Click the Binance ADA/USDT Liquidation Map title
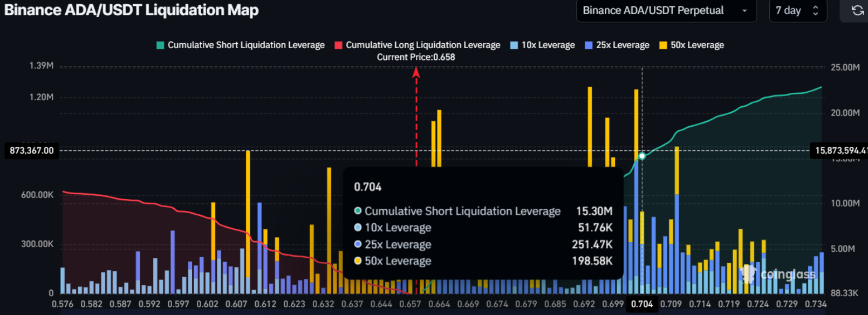 [132, 10]
